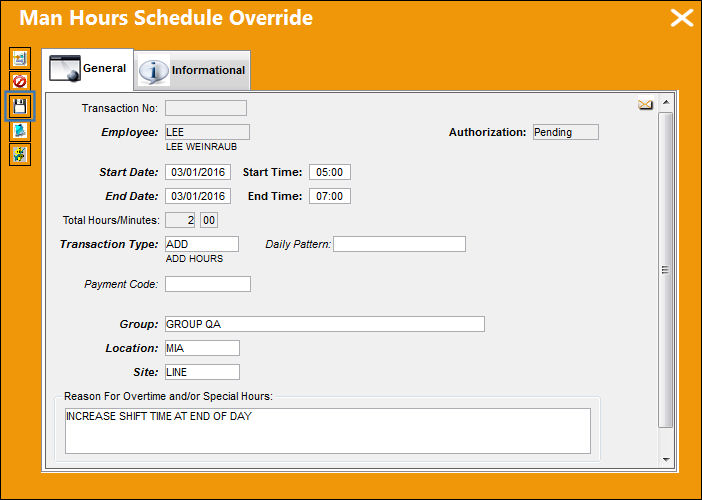Image resolution: width=702 pixels, height=500 pixels.
Task: Click the scrollbar up arrow
Action: point(666,103)
